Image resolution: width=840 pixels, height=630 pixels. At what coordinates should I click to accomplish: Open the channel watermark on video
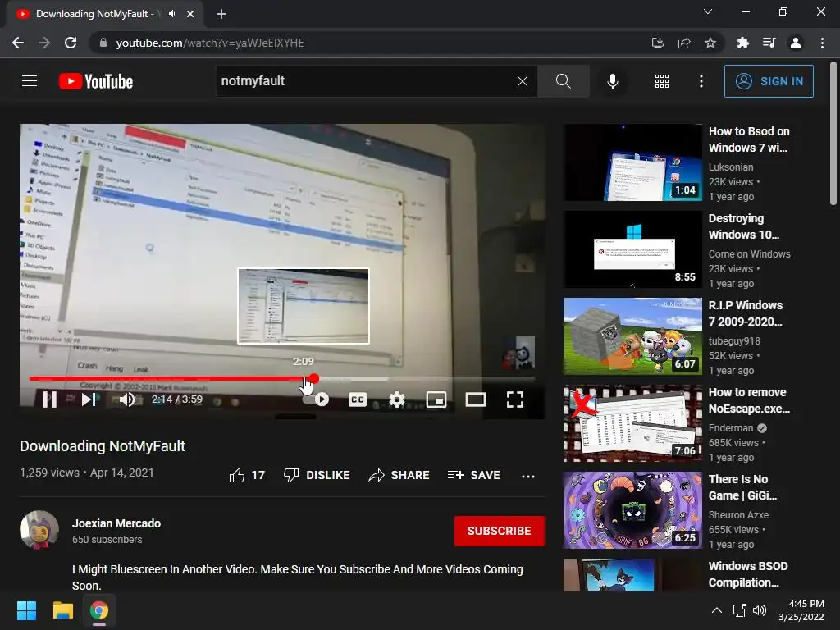click(518, 352)
